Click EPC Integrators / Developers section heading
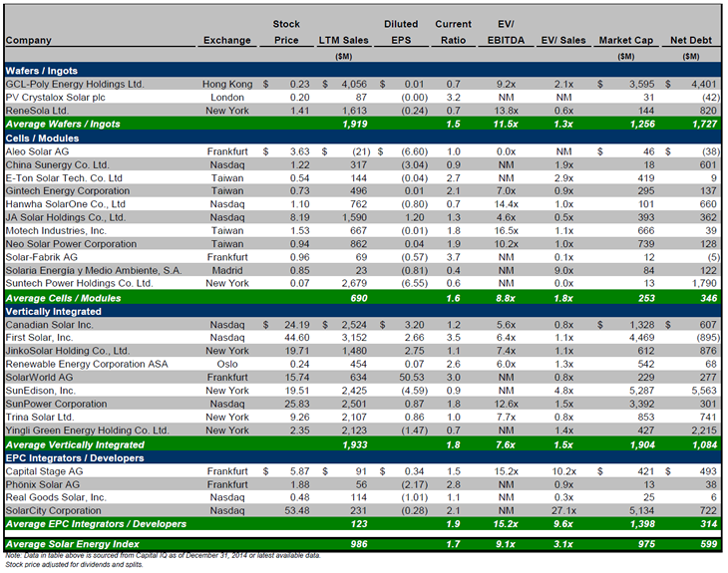 tap(75, 458)
